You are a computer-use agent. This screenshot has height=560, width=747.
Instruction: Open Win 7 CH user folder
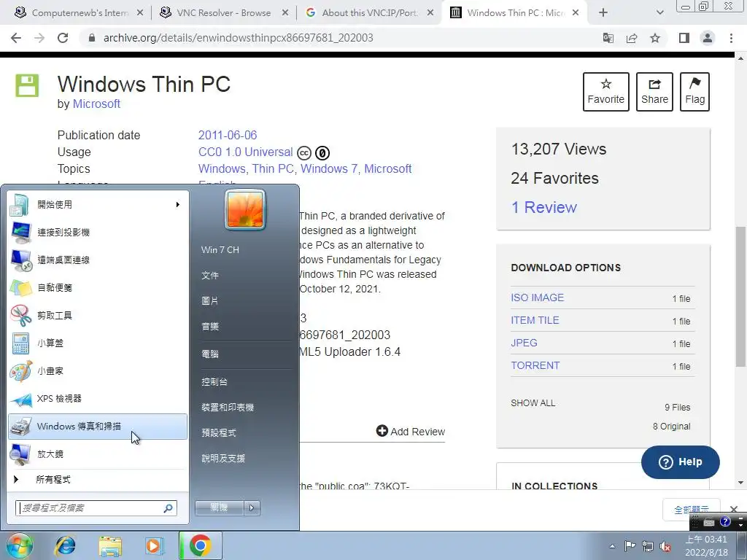pyautogui.click(x=220, y=250)
